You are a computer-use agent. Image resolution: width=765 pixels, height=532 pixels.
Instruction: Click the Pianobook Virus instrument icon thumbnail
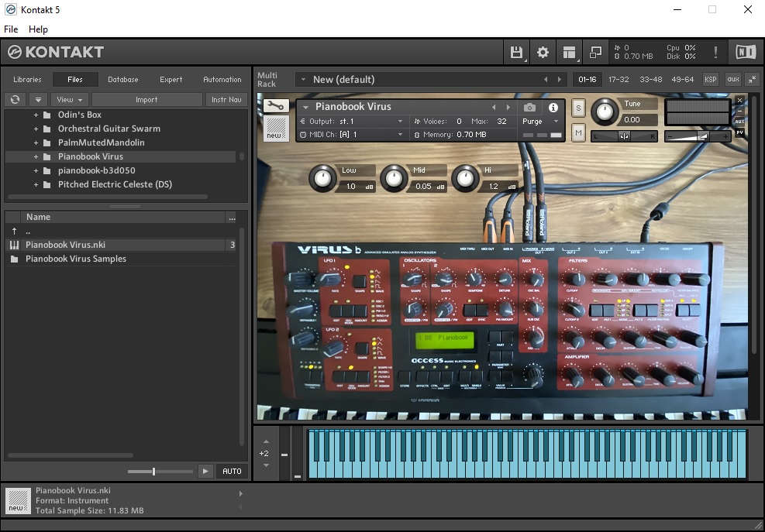click(276, 128)
